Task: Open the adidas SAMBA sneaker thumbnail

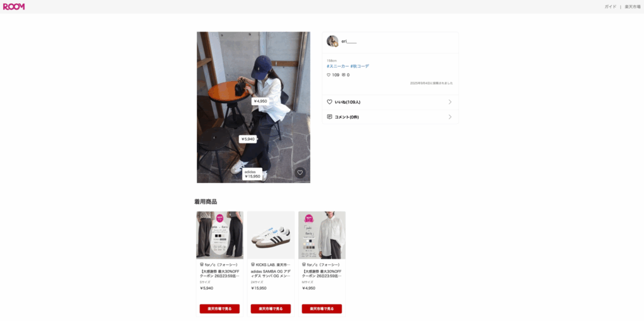Action: (x=270, y=235)
